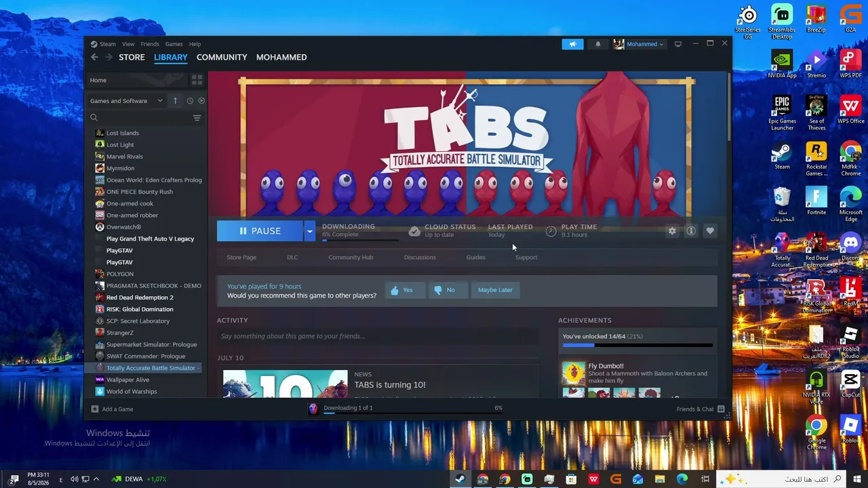The height and width of the screenshot is (488, 868).
Task: Open the View menu
Action: [x=128, y=44]
